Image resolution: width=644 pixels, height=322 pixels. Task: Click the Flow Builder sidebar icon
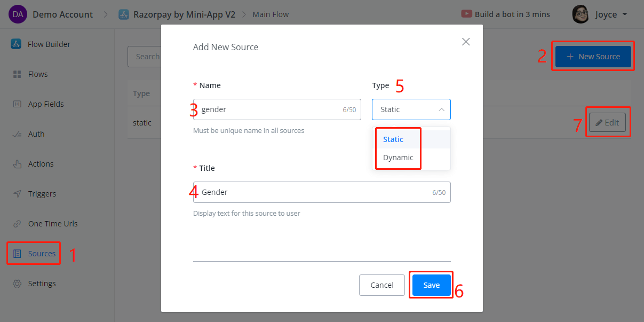[16, 44]
